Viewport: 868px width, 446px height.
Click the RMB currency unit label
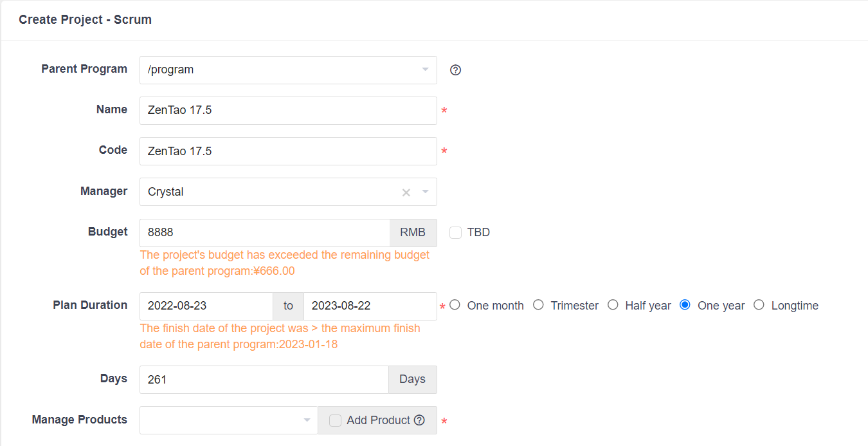(x=413, y=233)
